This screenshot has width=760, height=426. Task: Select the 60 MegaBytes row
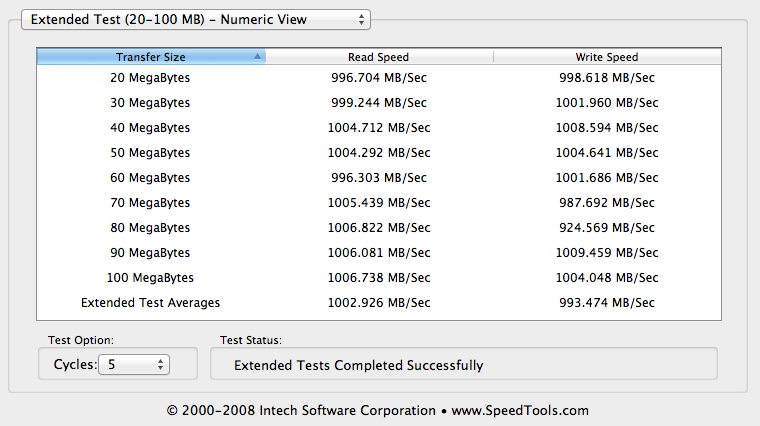(x=150, y=177)
